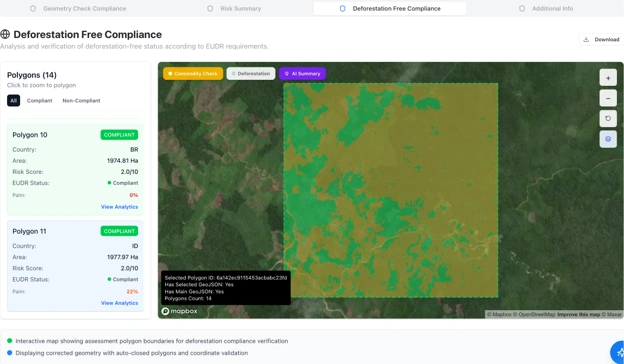Open View Analytics for Polygon 10
This screenshot has width=624, height=364.
119,207
